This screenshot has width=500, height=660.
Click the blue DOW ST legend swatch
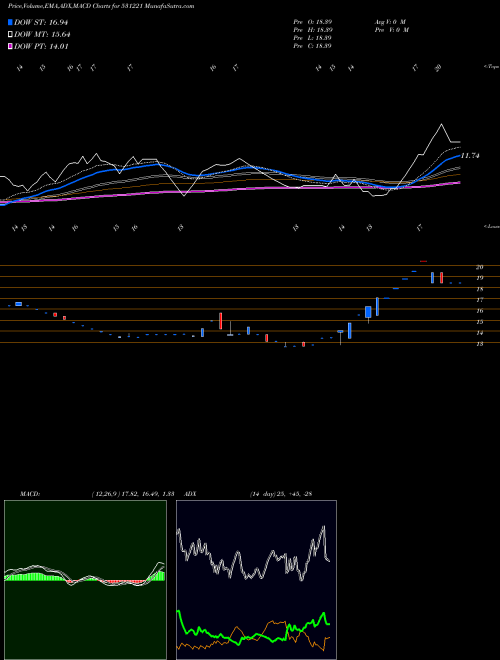[11, 22]
